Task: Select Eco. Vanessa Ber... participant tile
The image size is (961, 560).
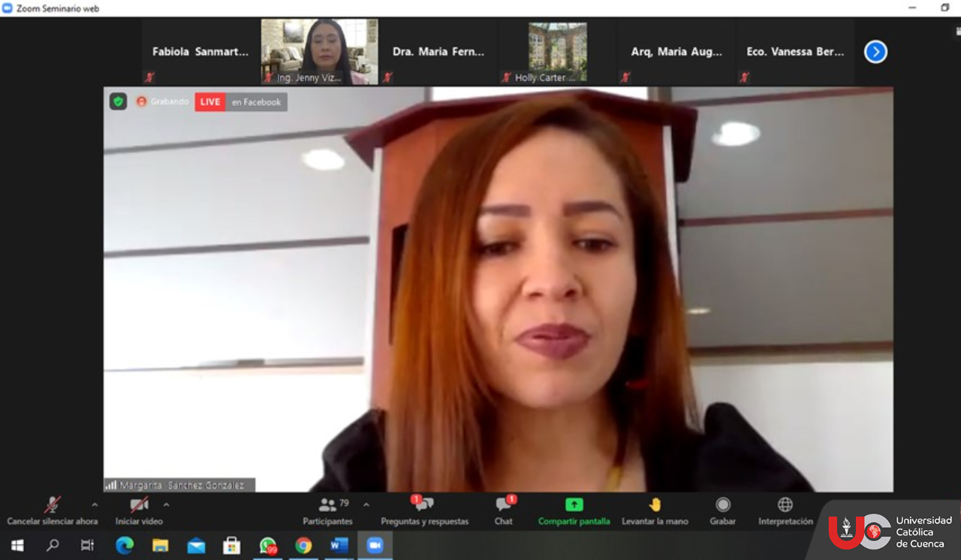Action: 795,52
